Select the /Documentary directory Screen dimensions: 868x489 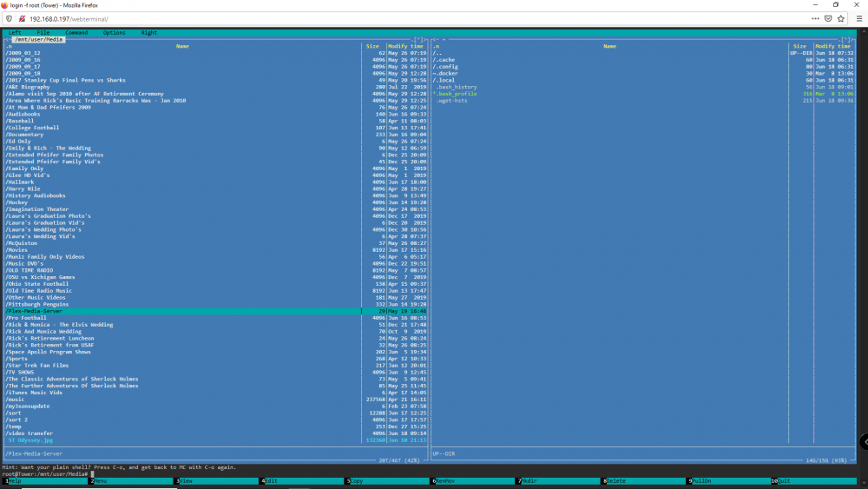(x=24, y=135)
